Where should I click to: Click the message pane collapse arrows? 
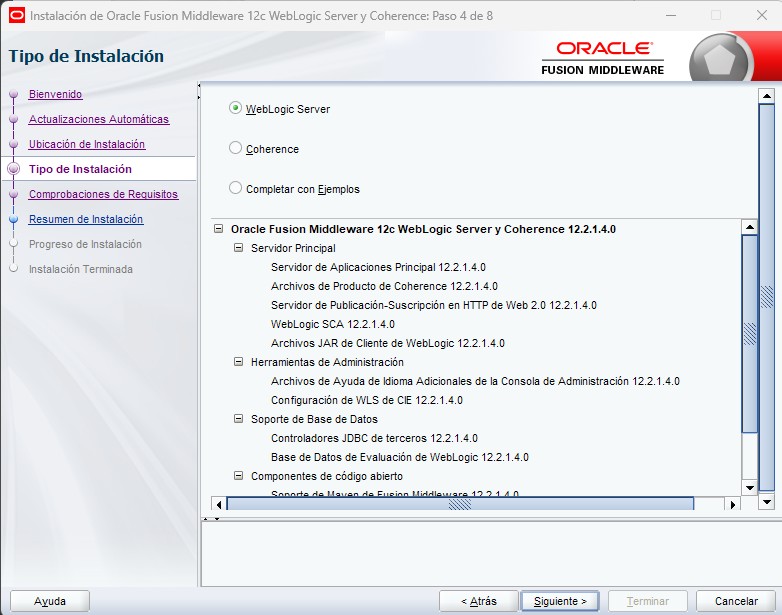pos(211,519)
